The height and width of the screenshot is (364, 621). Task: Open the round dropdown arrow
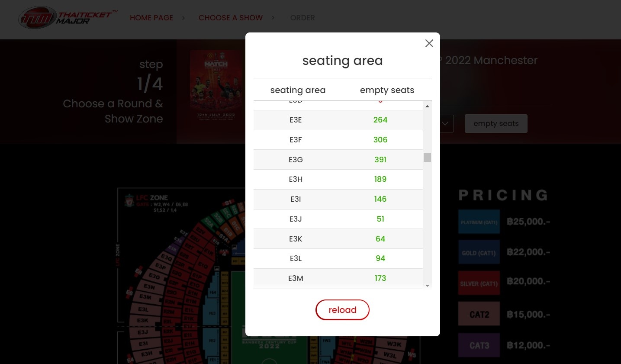(x=446, y=124)
